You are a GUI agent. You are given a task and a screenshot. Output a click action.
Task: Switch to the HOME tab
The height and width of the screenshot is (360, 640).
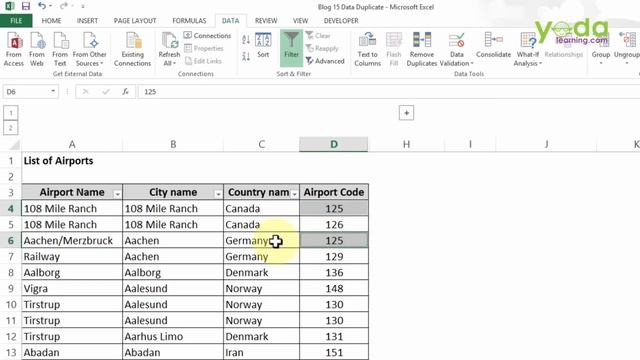(x=51, y=20)
